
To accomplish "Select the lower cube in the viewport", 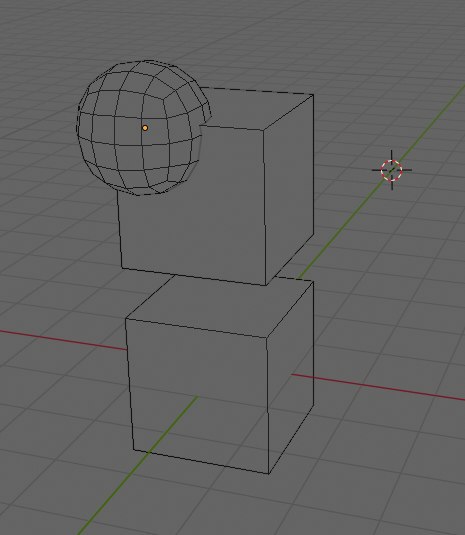I will pyautogui.click(x=220, y=374).
